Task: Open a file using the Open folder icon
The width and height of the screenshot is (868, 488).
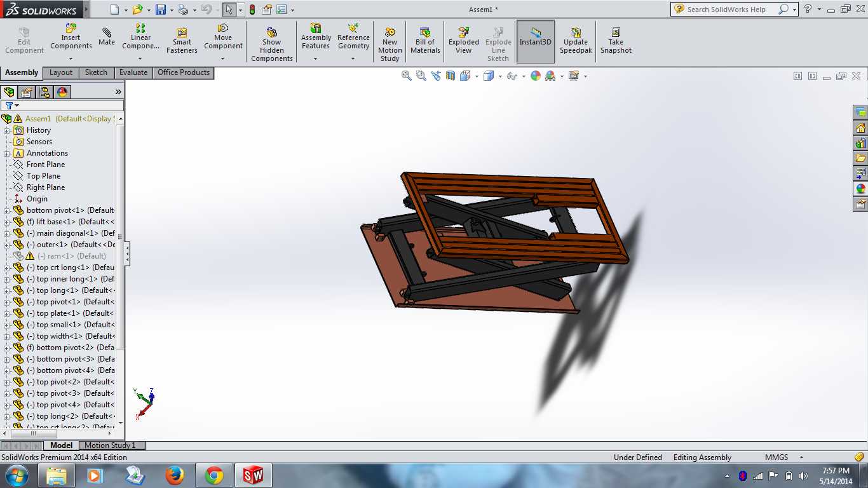Action: (137, 10)
